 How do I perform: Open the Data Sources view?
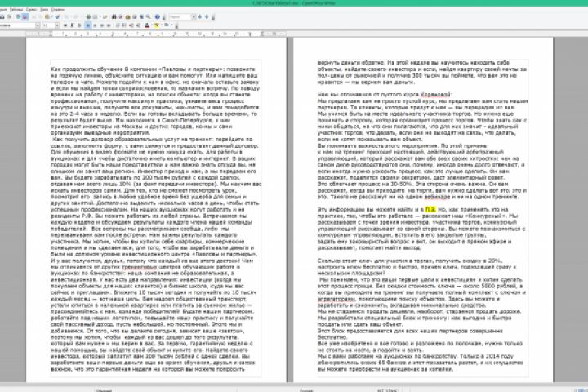point(135,17)
